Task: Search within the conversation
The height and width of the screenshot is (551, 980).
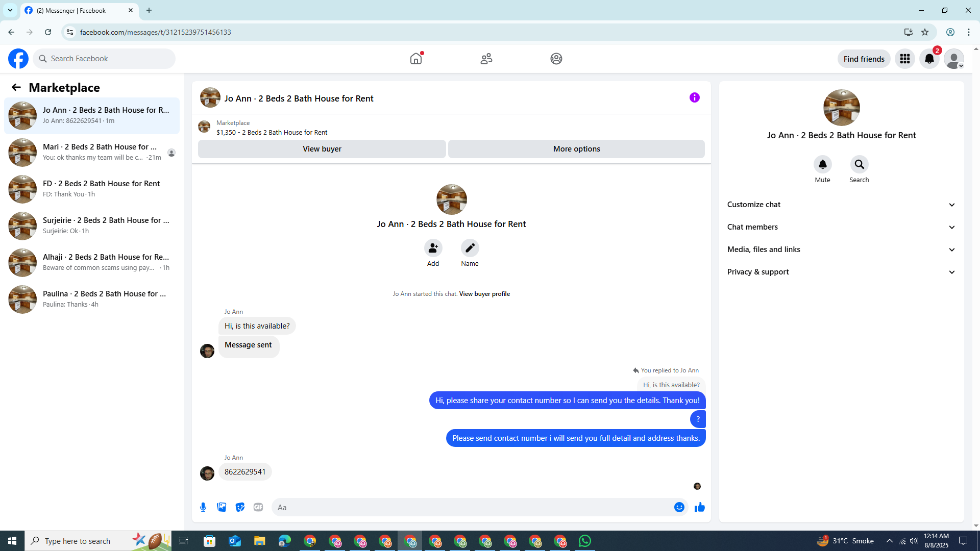Action: click(859, 165)
